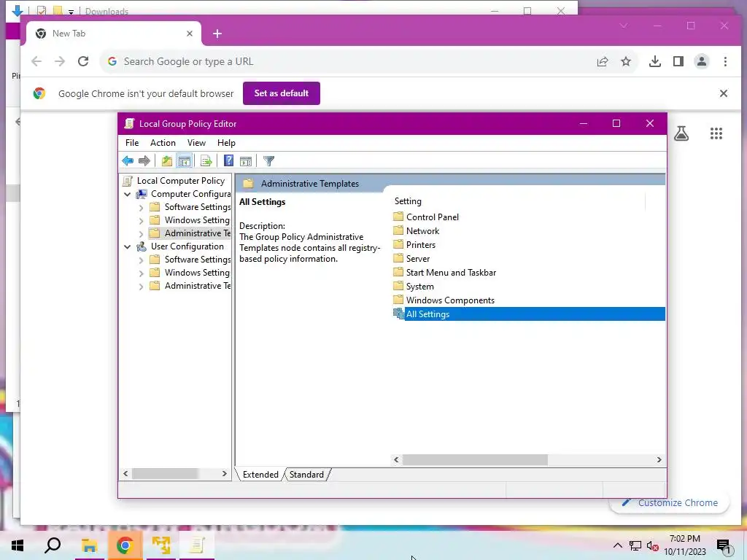Image resolution: width=747 pixels, height=560 pixels.
Task: Toggle the console tree show/hide icon
Action: 185,161
